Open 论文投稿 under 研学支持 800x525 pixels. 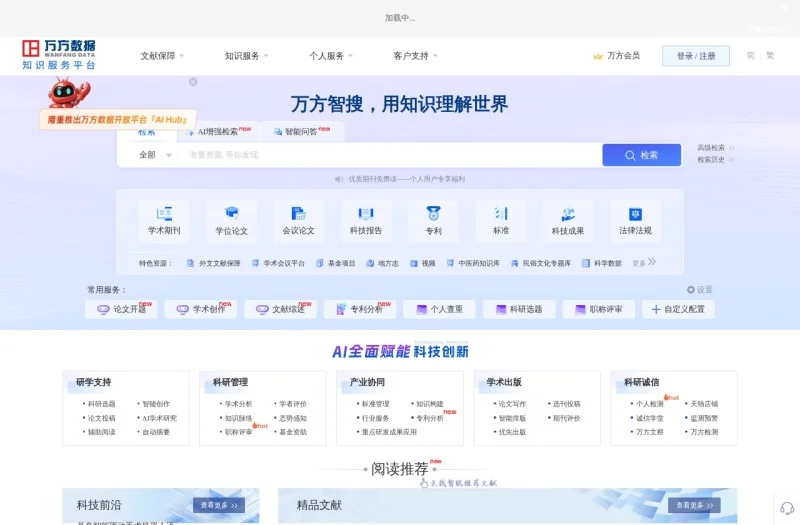point(102,418)
